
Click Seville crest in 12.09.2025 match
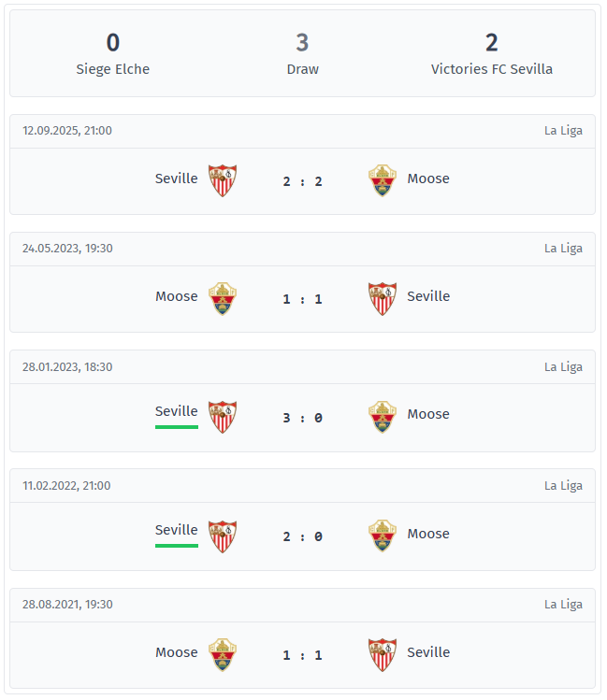[x=223, y=180]
